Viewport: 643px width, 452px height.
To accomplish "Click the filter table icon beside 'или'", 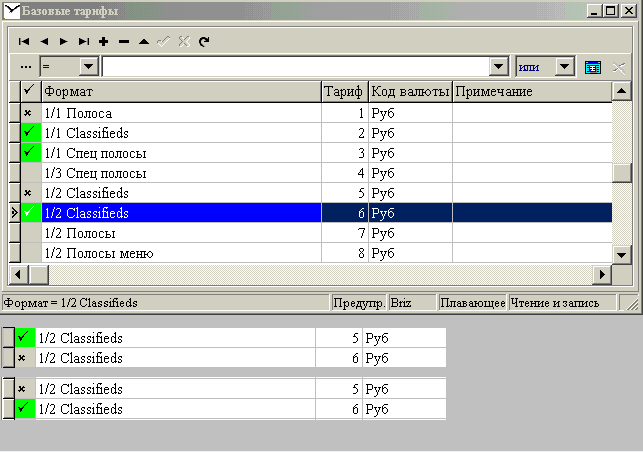I will click(593, 67).
